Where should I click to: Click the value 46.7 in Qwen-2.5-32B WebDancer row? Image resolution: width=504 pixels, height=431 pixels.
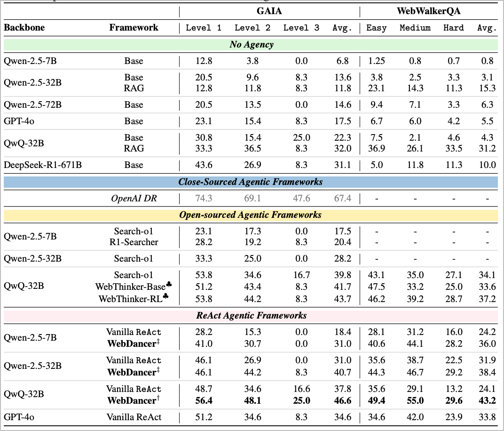(x=415, y=372)
